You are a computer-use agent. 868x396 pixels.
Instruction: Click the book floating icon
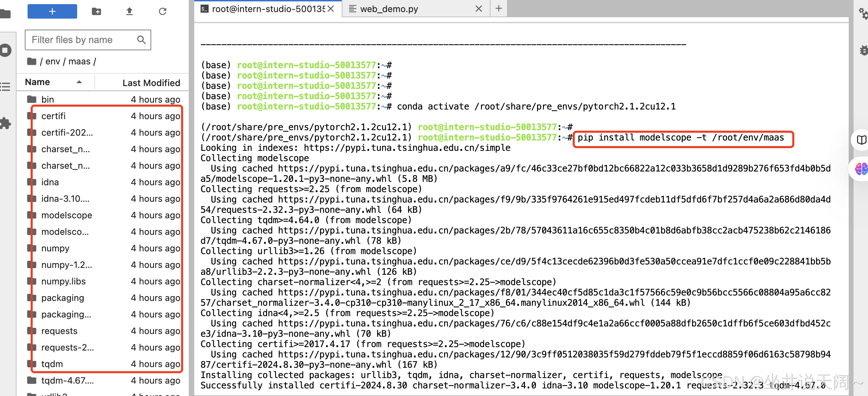click(861, 140)
